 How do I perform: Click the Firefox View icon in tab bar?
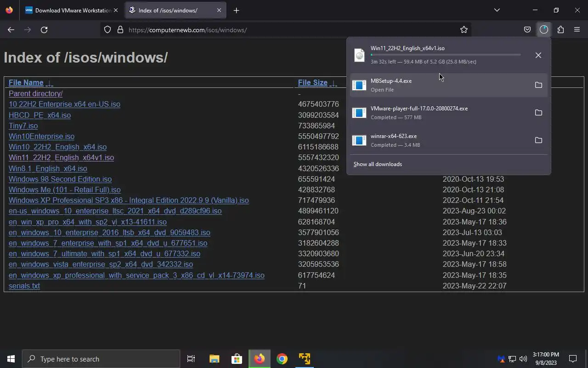[x=9, y=10]
